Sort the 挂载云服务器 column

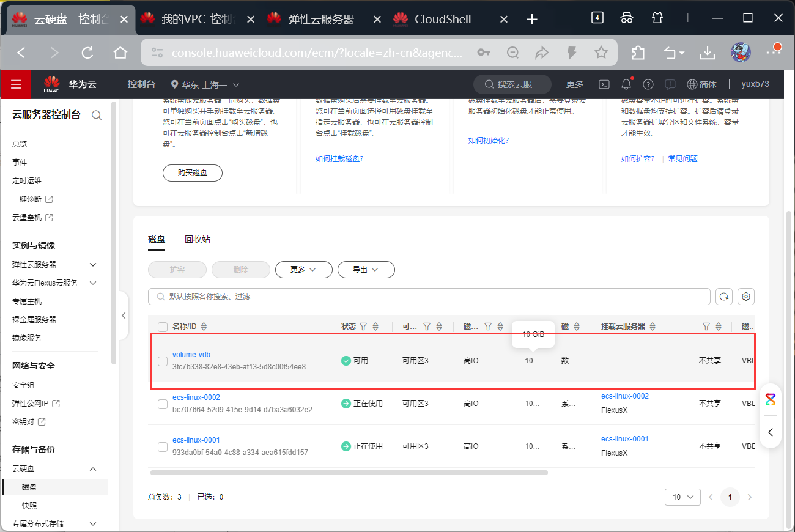pyautogui.click(x=653, y=327)
